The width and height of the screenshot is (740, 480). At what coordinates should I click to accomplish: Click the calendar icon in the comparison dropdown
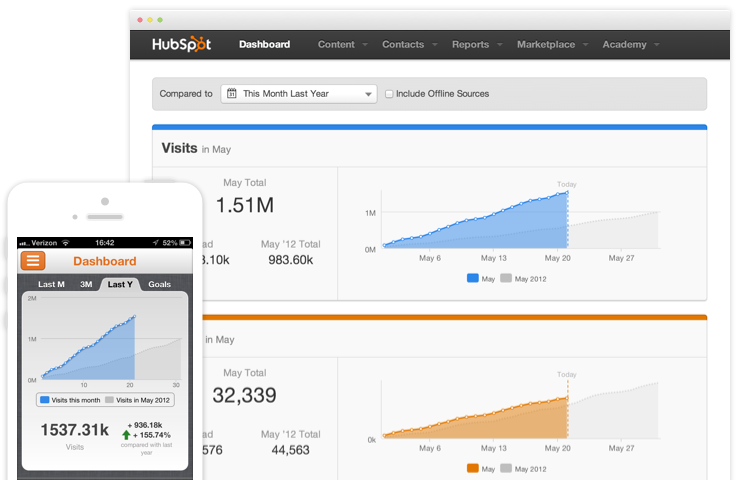[232, 93]
